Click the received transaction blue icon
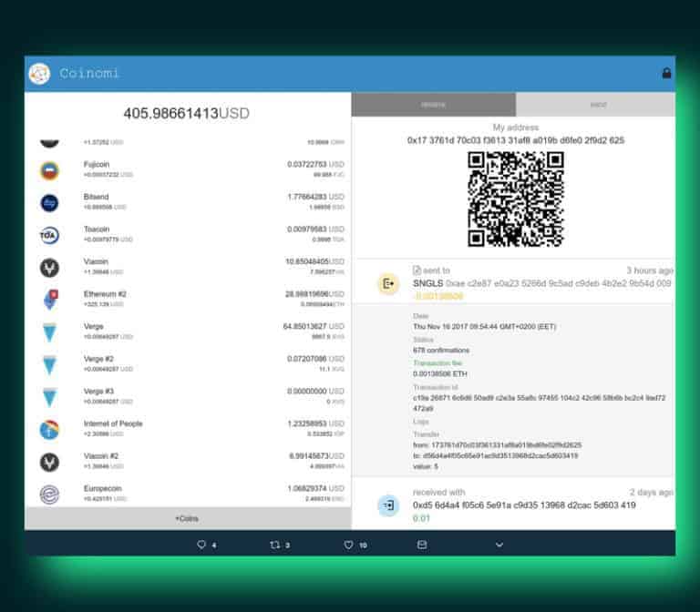 388,505
